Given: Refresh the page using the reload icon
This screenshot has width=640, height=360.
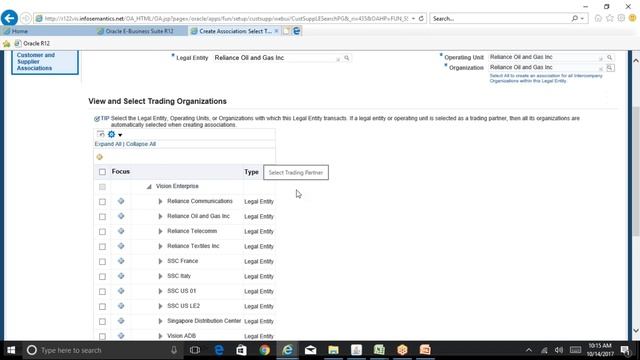Looking at the screenshot, I should pos(421,18).
